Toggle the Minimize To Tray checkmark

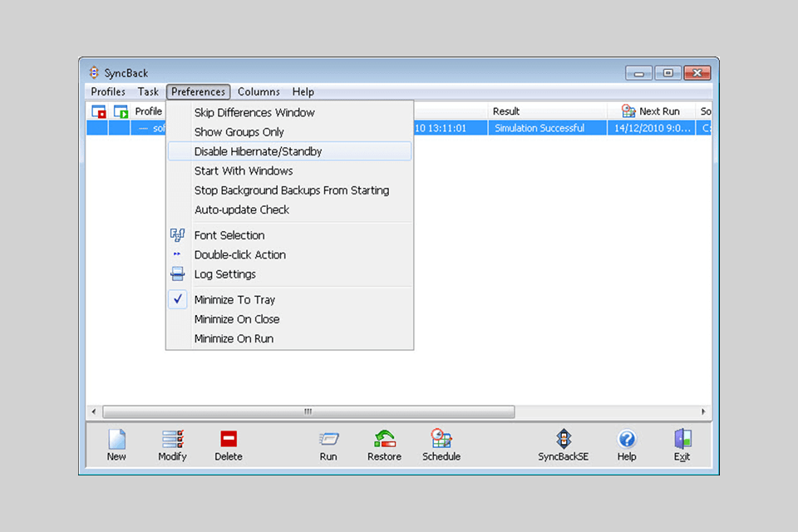click(178, 299)
